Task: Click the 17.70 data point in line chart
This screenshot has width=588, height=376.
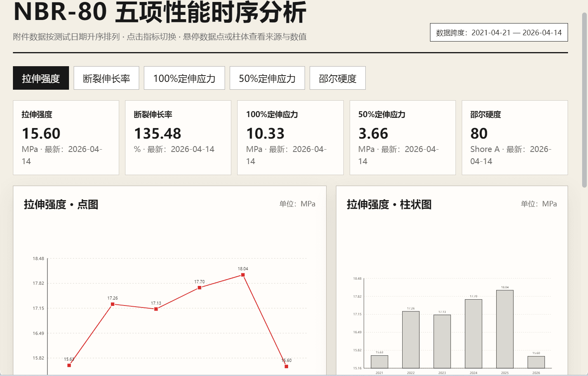Action: coord(200,287)
